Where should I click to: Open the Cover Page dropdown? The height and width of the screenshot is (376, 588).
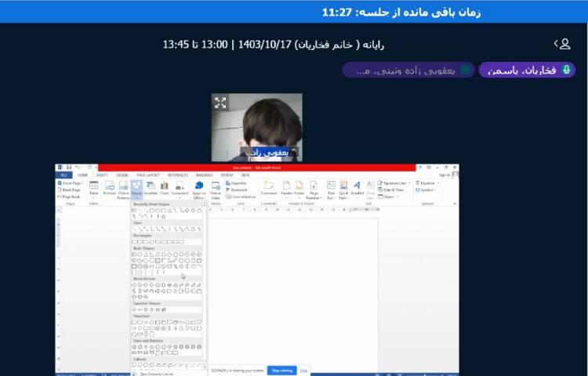pyautogui.click(x=71, y=183)
